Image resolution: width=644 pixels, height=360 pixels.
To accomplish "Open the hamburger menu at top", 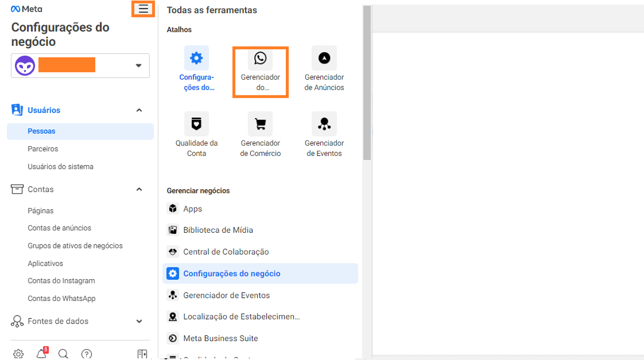I will (143, 9).
